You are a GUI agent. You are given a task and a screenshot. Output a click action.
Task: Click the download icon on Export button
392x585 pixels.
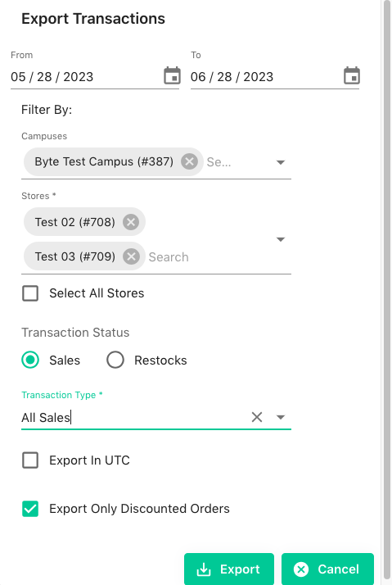pos(204,569)
